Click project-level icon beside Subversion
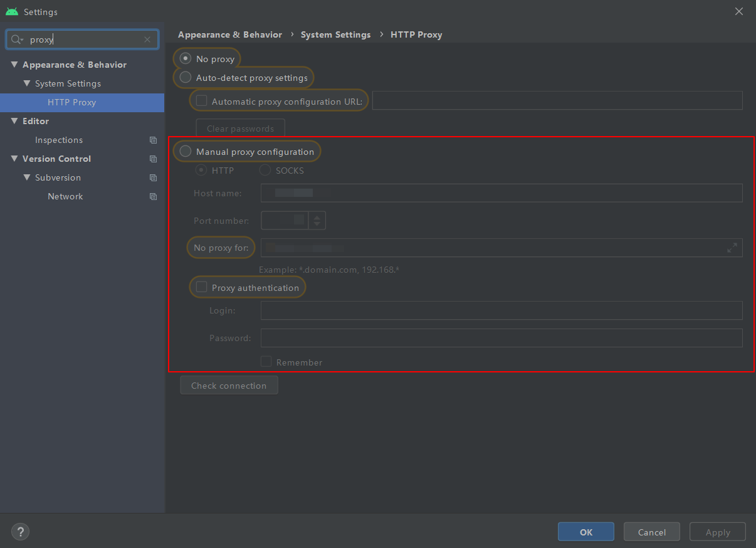This screenshot has width=756, height=548. (x=153, y=177)
